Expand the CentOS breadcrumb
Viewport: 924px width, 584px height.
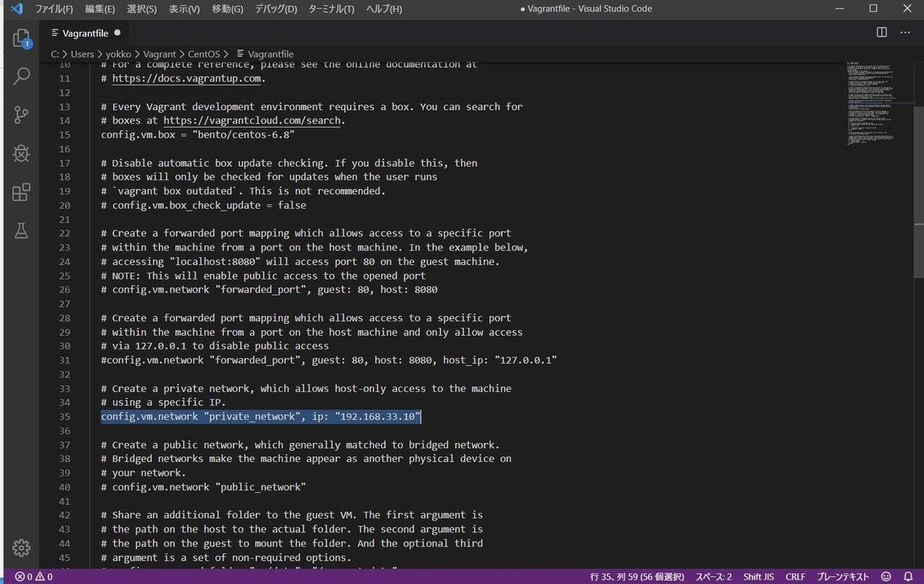tap(204, 54)
